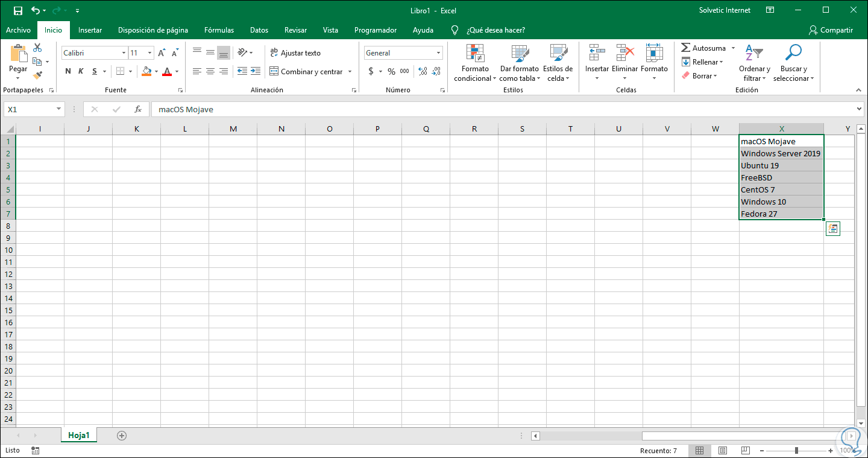868x458 pixels.
Task: Open Formato condicional
Action: coord(475,63)
